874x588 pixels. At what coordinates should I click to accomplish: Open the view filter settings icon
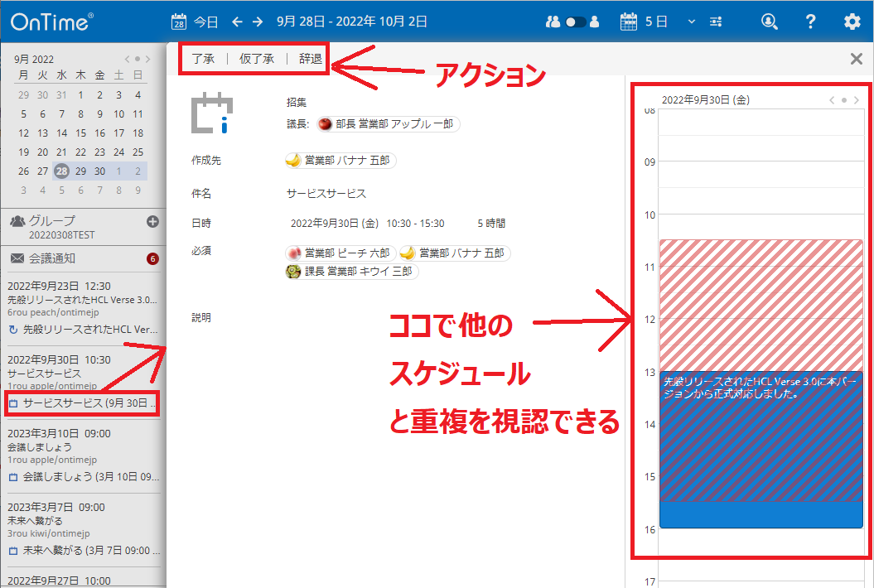click(x=716, y=22)
